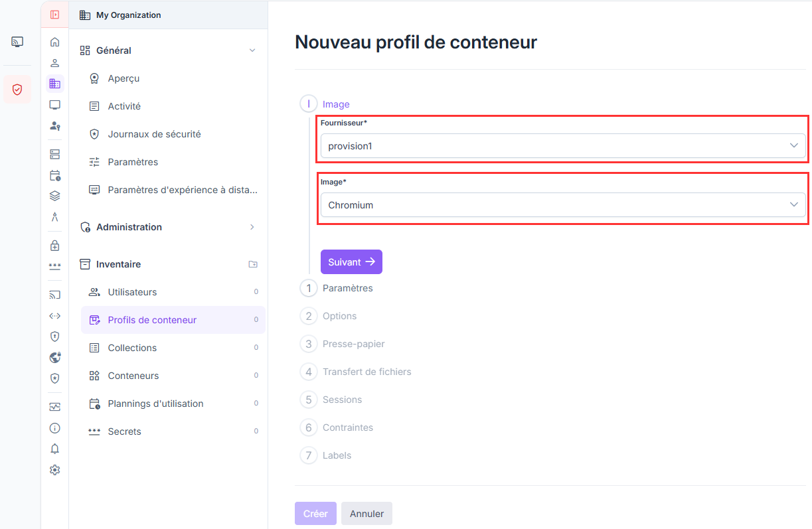Open the info circle icon in sidebar

pyautogui.click(x=54, y=428)
